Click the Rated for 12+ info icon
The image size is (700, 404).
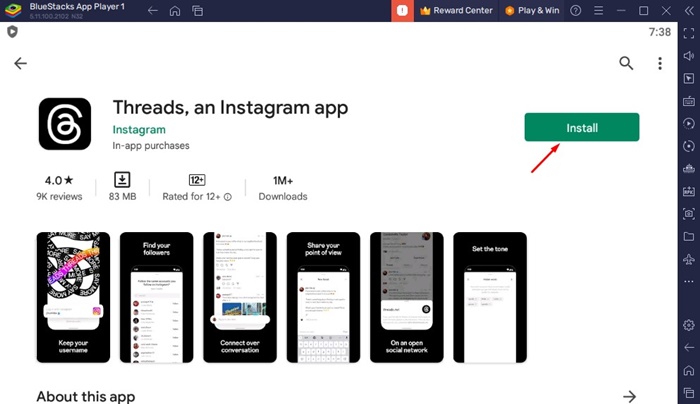coord(228,197)
